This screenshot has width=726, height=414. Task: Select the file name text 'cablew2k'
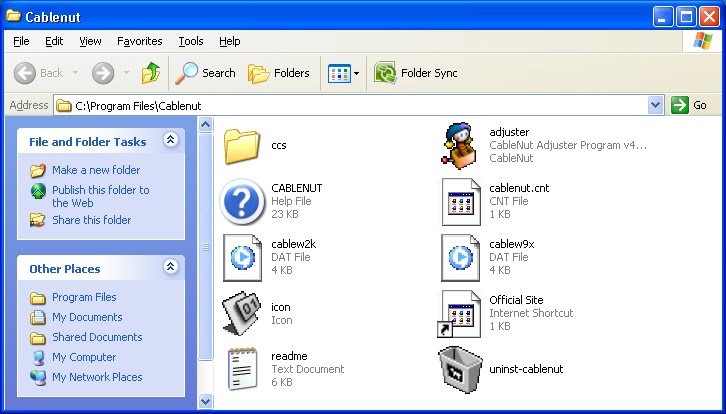pos(294,244)
